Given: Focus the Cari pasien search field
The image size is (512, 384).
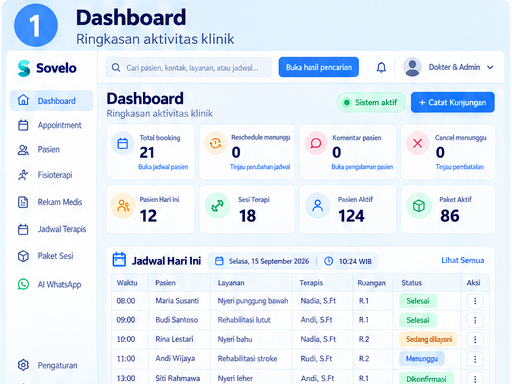Looking at the screenshot, I should [x=188, y=68].
